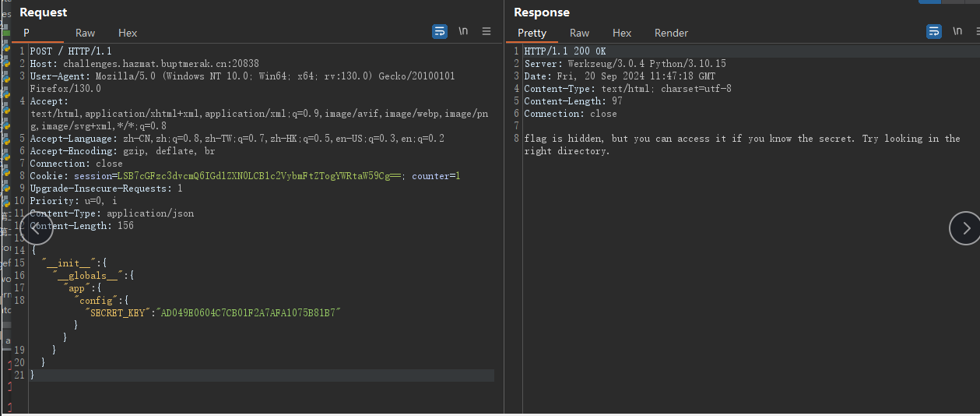This screenshot has width=980, height=416.
Task: Click the 'POST / HTTP/1.1' request line
Action: pyautogui.click(x=71, y=51)
